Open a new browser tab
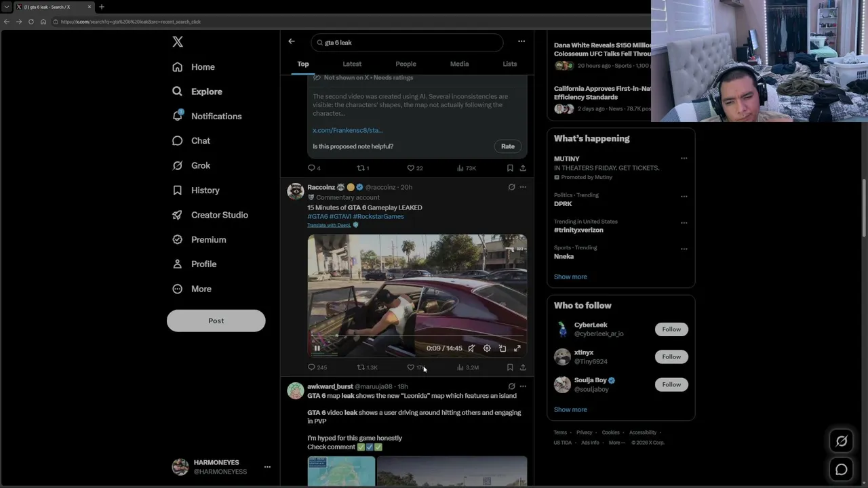 point(102,7)
